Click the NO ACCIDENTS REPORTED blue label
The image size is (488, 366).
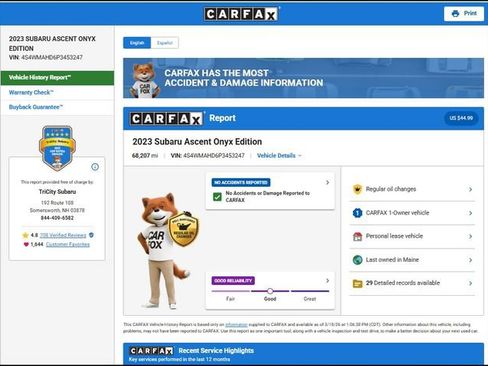point(241,182)
